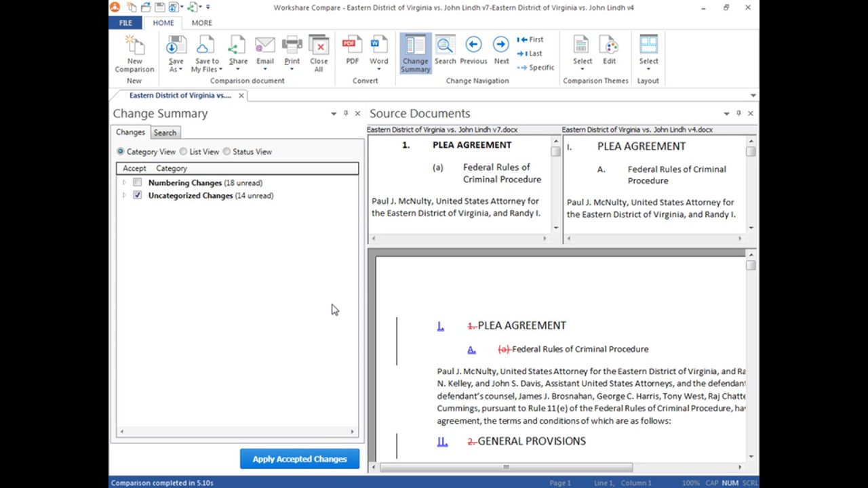
Task: Close the Eastern District document tab
Action: tap(241, 96)
